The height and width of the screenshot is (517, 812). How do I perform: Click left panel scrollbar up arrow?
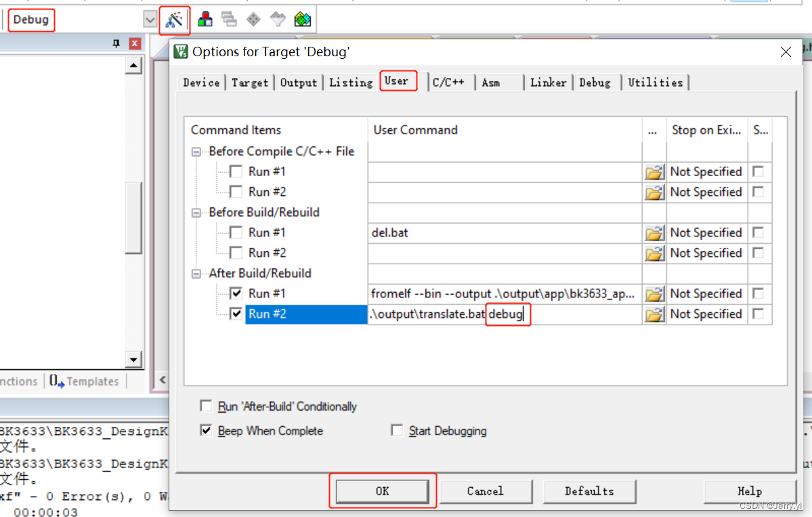tap(133, 65)
